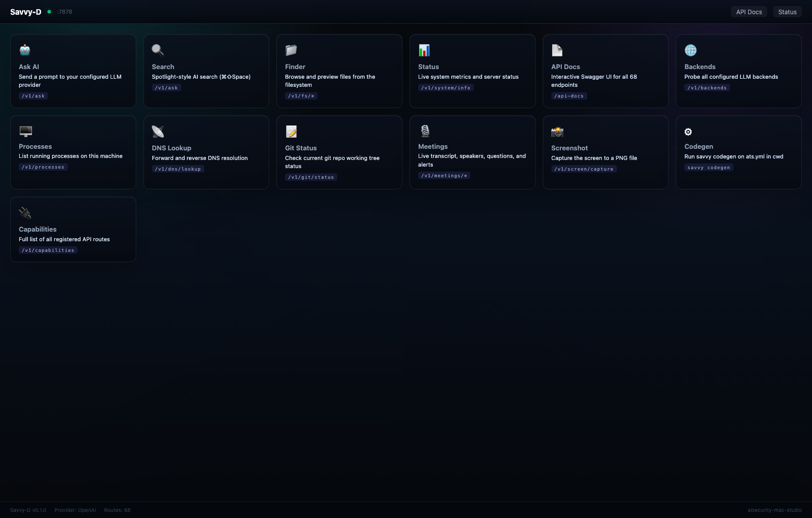Click Routes: 68 in footer
The width and height of the screenshot is (812, 518).
pyautogui.click(x=117, y=510)
